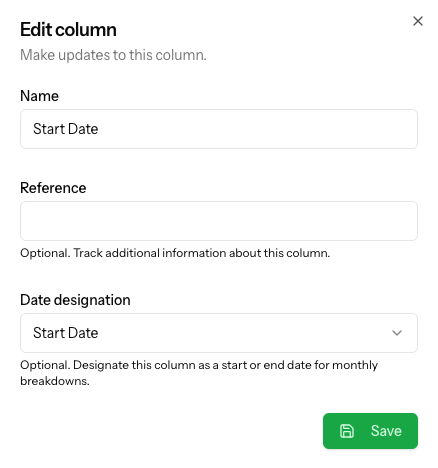438x468 pixels.
Task: Click the dropdown chevron arrow icon
Action: [x=397, y=333]
